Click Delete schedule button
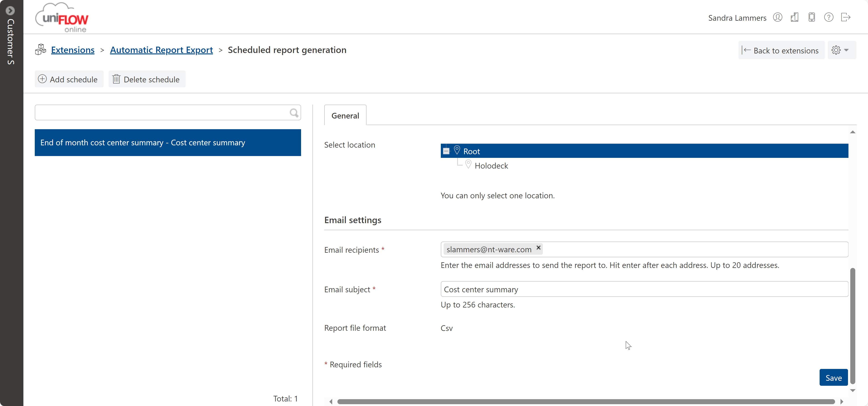Image resolution: width=868 pixels, height=406 pixels. (x=147, y=79)
